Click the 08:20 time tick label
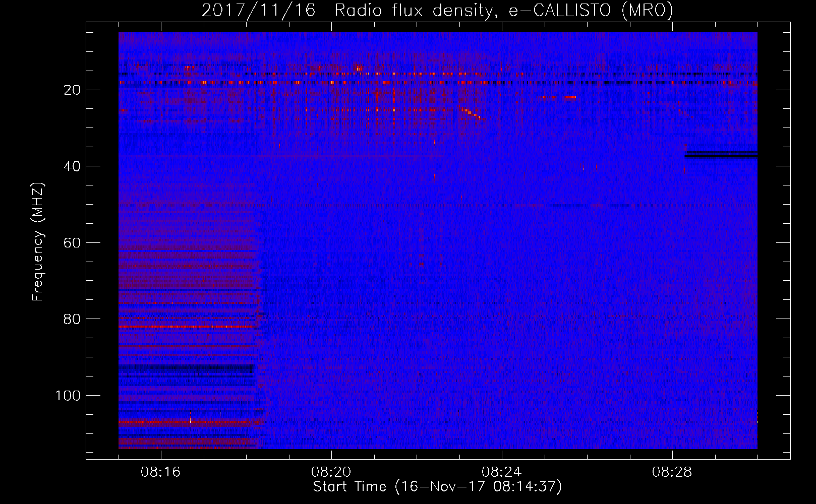 click(x=331, y=472)
